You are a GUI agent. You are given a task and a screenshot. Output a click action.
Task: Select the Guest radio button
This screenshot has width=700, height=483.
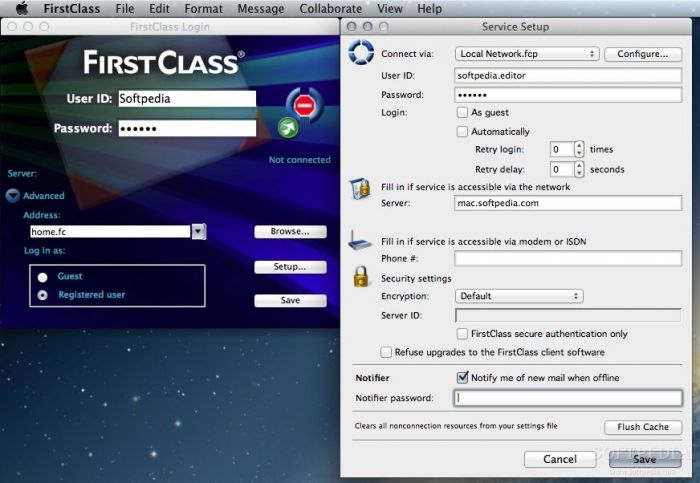point(43,277)
